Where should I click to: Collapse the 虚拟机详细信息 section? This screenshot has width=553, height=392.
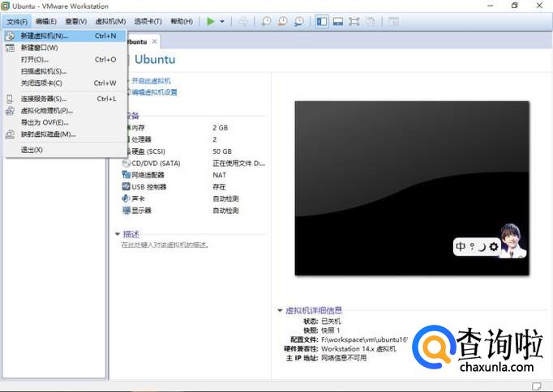(280, 310)
